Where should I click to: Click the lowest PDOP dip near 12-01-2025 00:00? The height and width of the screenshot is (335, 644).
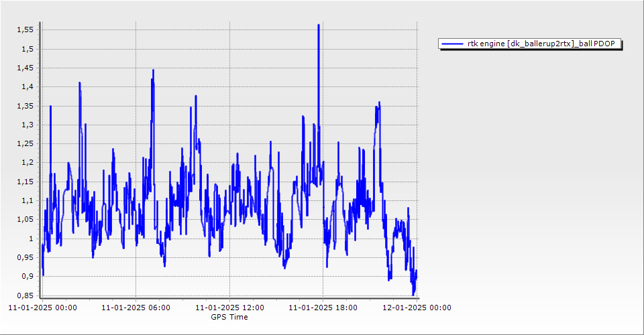(413, 294)
